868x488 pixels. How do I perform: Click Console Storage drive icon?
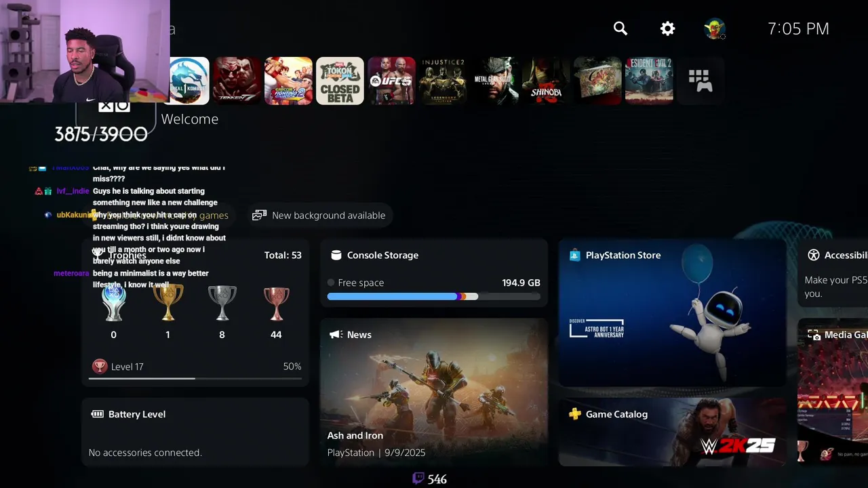point(336,256)
